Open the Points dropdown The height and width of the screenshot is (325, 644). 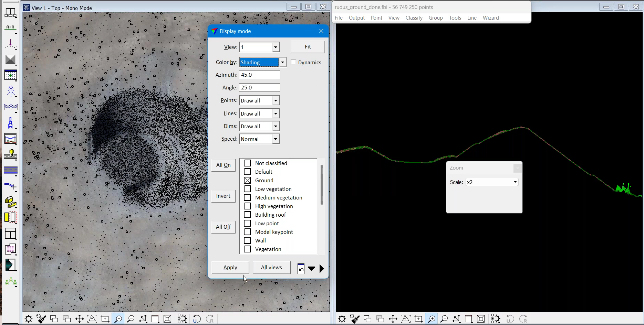tap(276, 100)
